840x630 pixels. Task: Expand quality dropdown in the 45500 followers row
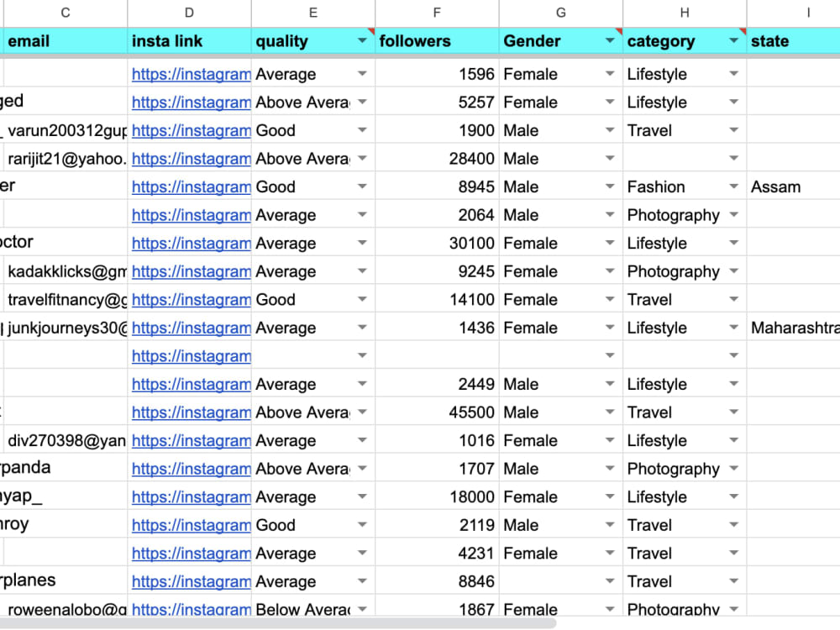click(362, 412)
